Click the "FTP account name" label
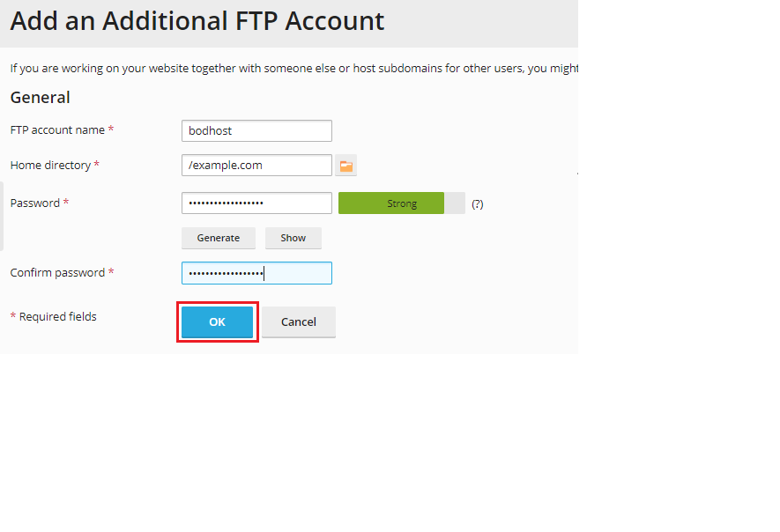This screenshot has width=780, height=532. tap(57, 129)
